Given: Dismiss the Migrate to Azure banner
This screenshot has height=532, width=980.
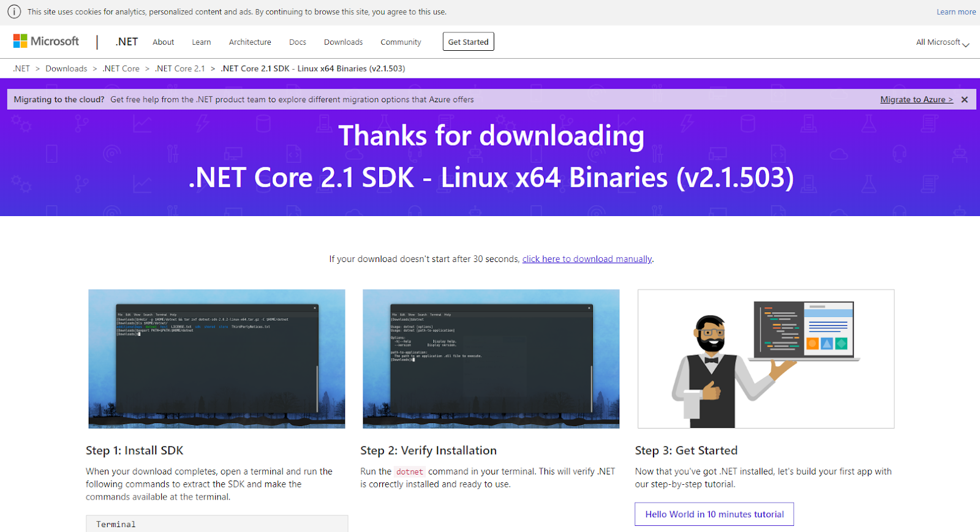Looking at the screenshot, I should (965, 99).
